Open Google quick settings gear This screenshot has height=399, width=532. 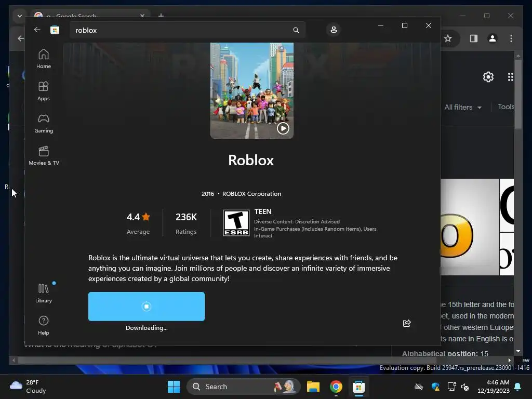[488, 77]
